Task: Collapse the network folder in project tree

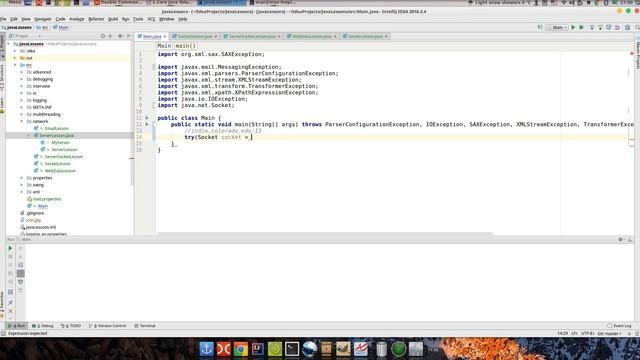Action: [x=22, y=121]
